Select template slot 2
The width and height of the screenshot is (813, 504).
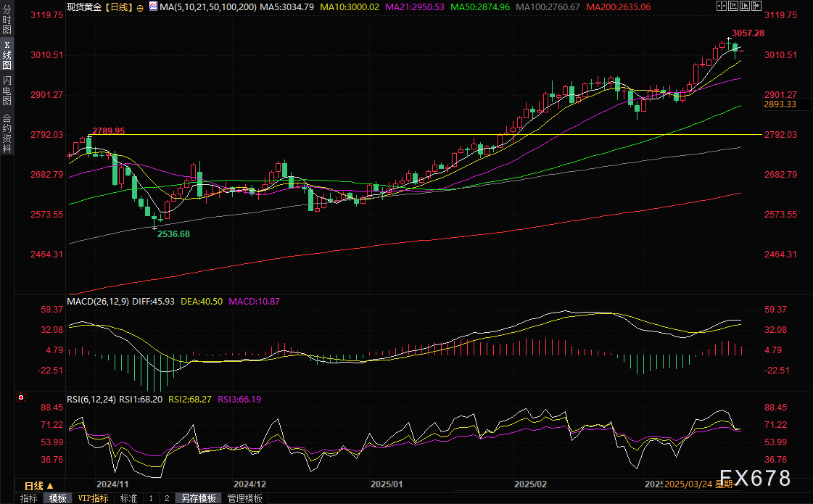(167, 498)
